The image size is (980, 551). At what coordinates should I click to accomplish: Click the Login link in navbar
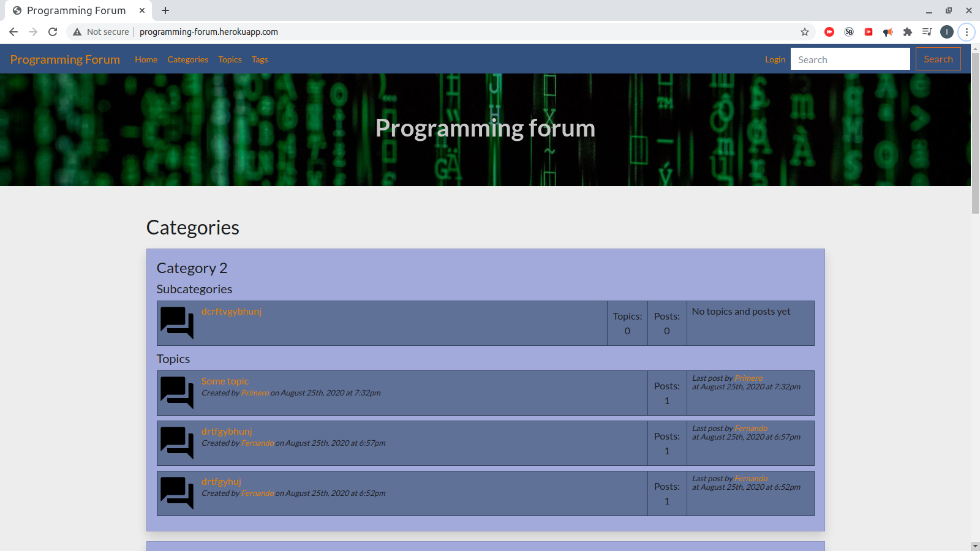pos(775,59)
